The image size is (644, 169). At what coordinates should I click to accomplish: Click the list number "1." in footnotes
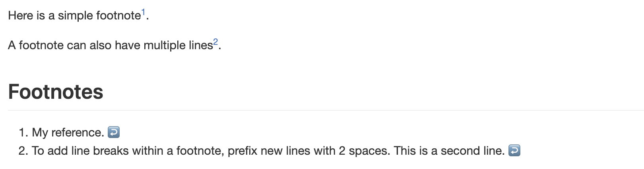pos(23,133)
